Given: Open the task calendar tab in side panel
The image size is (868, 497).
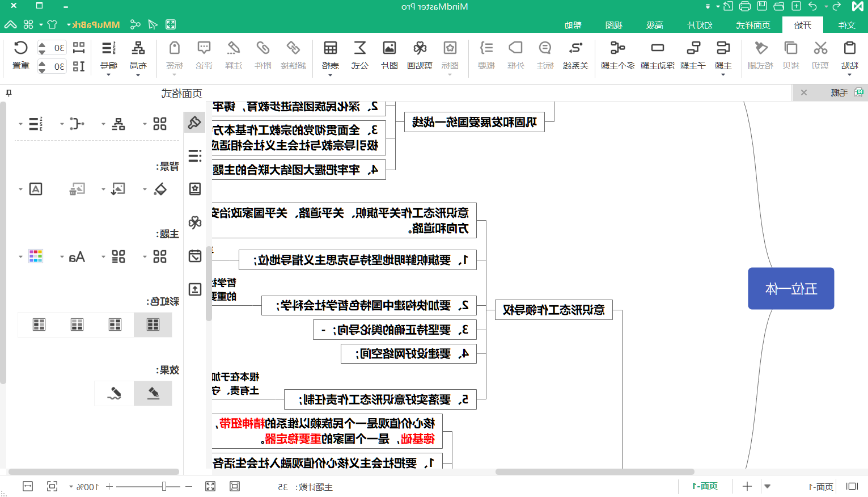Looking at the screenshot, I should (x=194, y=256).
